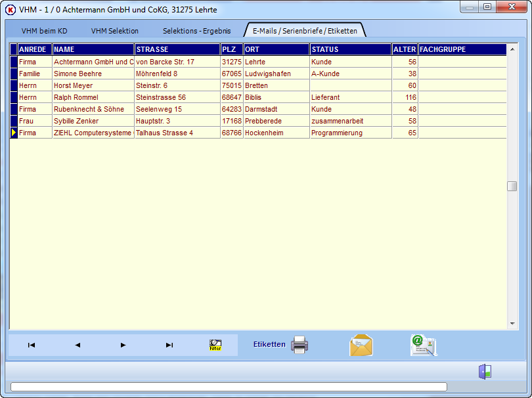Print labels with the printer icon
The image size is (532, 398).
[299, 345]
